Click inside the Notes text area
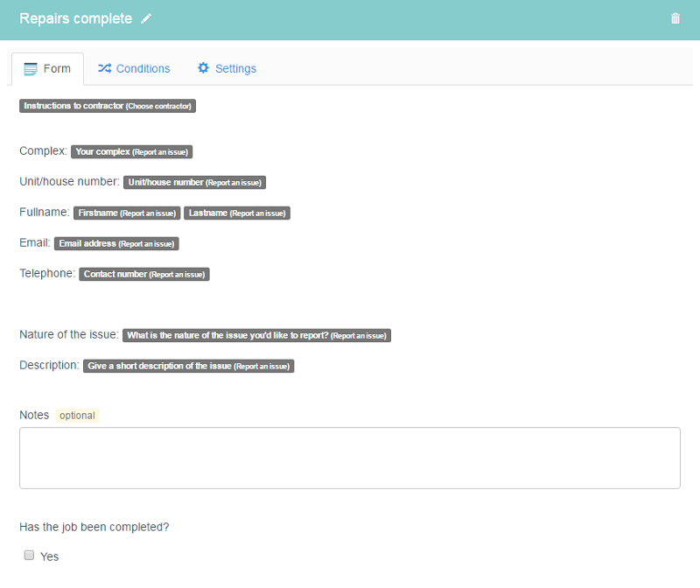The height and width of the screenshot is (588, 700). click(349, 458)
